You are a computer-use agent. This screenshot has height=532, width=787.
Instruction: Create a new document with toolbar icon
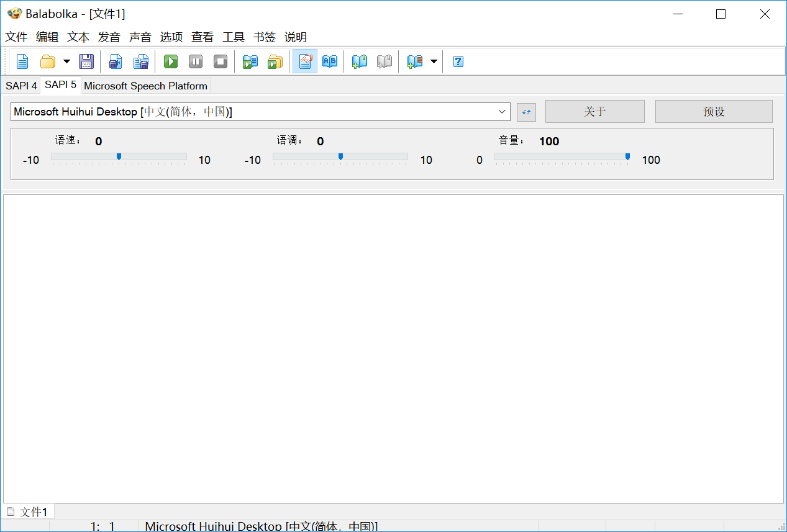[22, 61]
